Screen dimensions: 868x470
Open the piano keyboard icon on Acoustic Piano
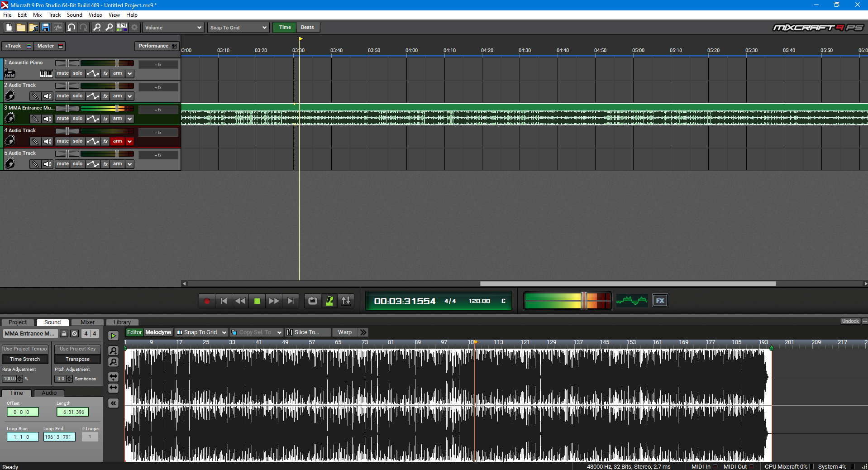pyautogui.click(x=46, y=73)
